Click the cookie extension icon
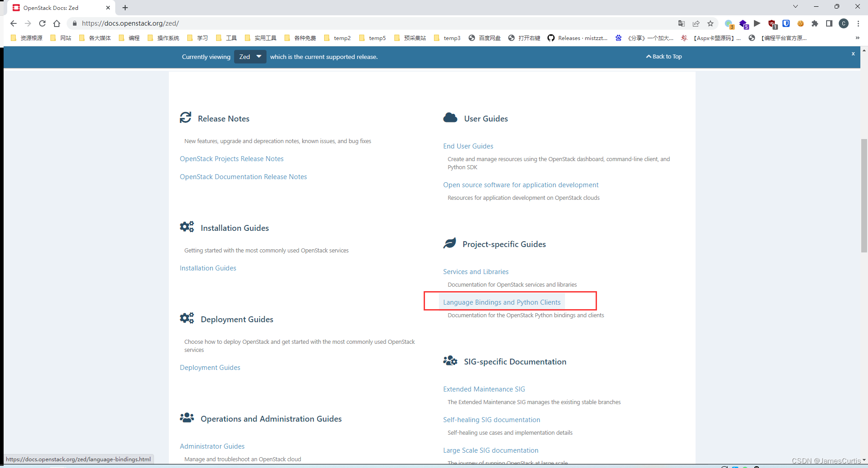868x468 pixels. click(x=800, y=23)
